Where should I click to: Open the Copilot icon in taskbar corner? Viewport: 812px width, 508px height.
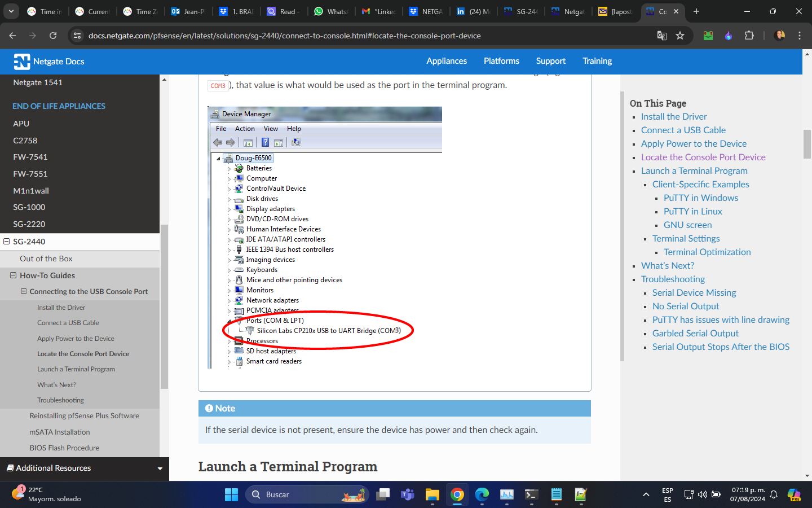click(794, 495)
